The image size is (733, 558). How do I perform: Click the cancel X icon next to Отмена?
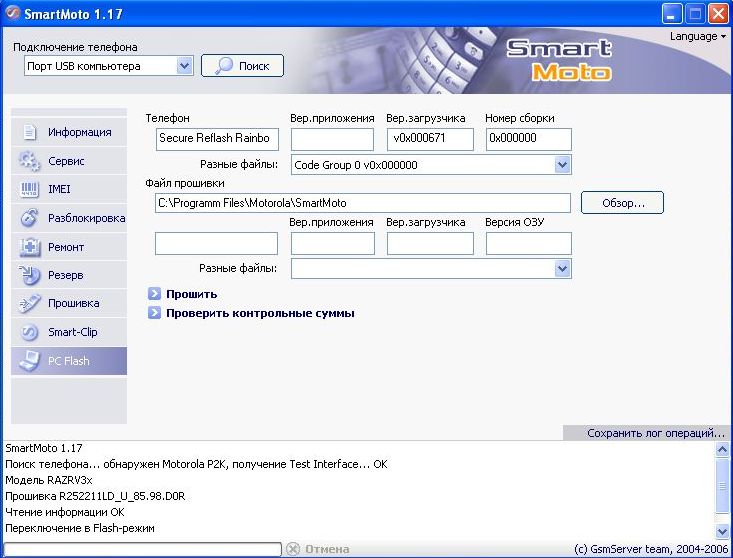tap(293, 549)
